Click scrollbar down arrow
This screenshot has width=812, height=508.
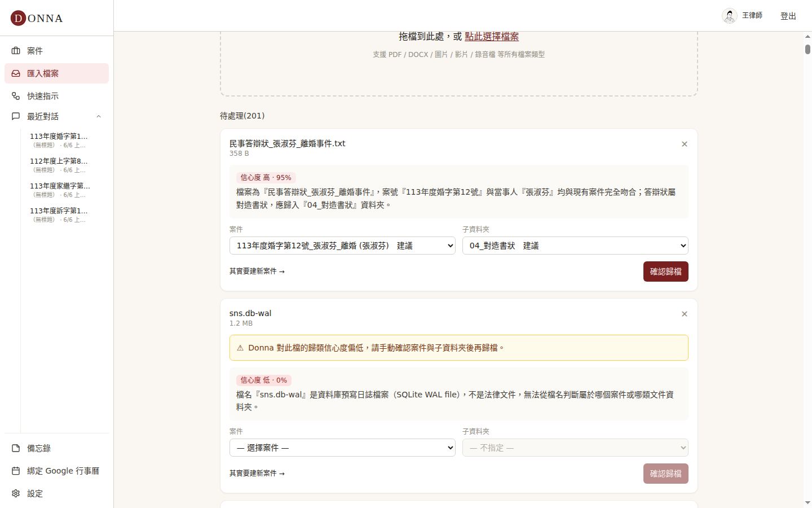point(807,502)
